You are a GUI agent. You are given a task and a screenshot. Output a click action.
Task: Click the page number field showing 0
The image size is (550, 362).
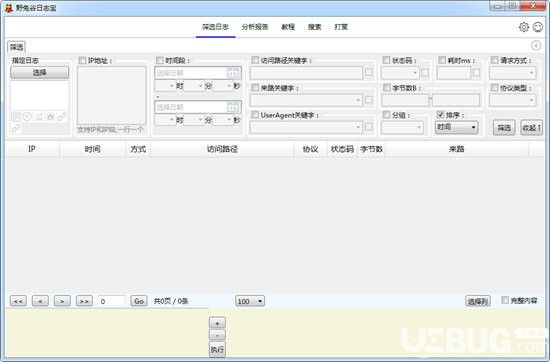[111, 301]
